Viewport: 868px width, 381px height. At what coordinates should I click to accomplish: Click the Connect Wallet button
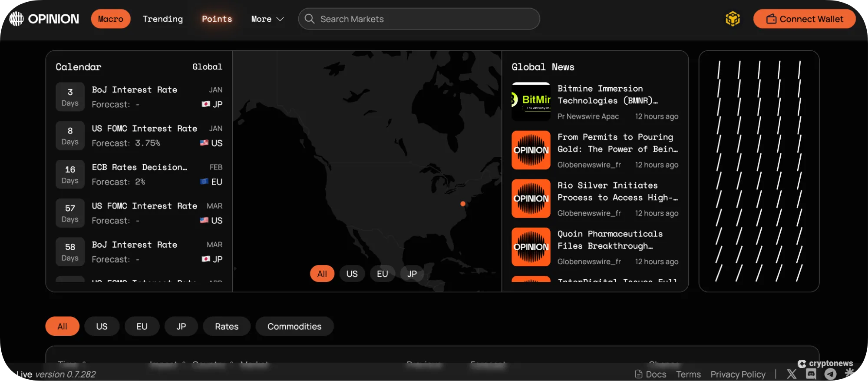(x=804, y=19)
